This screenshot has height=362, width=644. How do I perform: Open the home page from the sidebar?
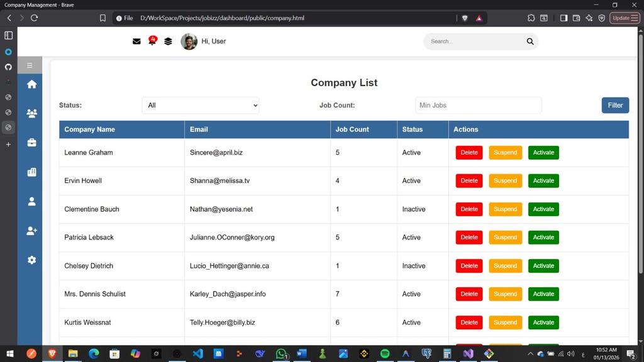pyautogui.click(x=31, y=84)
